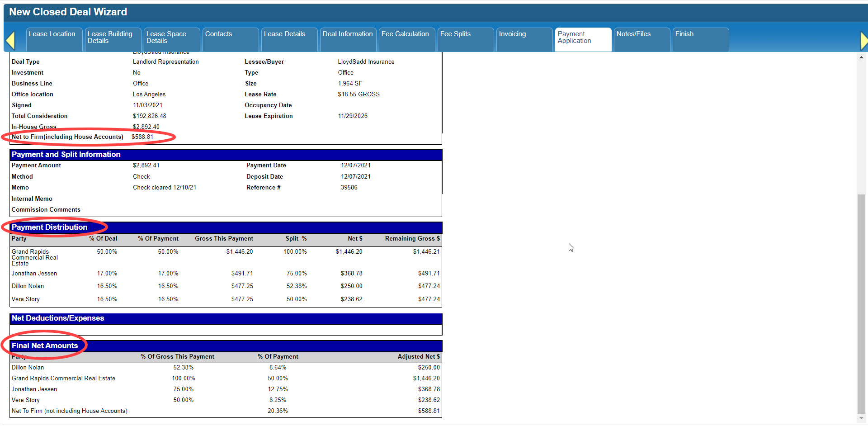Image resolution: width=868 pixels, height=426 pixels.
Task: Click the vertical scrollbar thumb
Action: [861, 304]
